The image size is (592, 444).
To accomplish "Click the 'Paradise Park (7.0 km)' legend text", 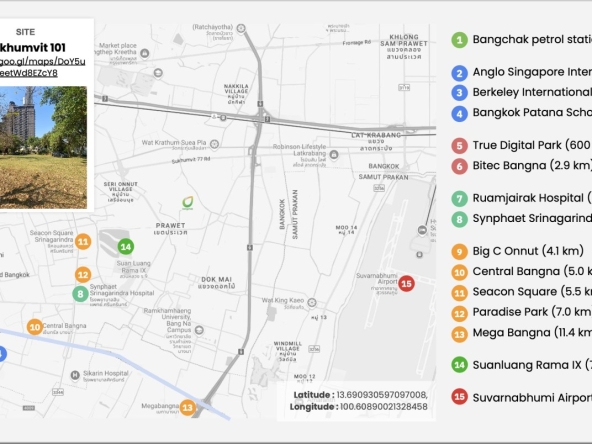I will tap(532, 312).
